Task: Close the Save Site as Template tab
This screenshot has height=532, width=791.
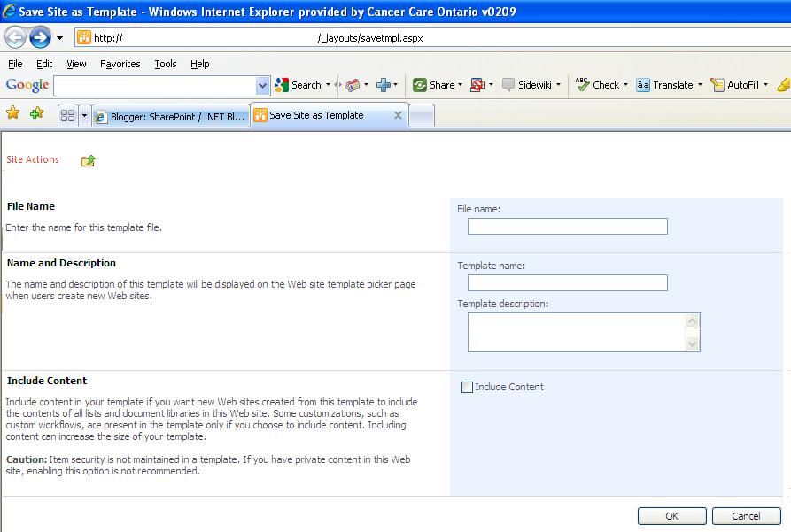Action: click(x=398, y=115)
